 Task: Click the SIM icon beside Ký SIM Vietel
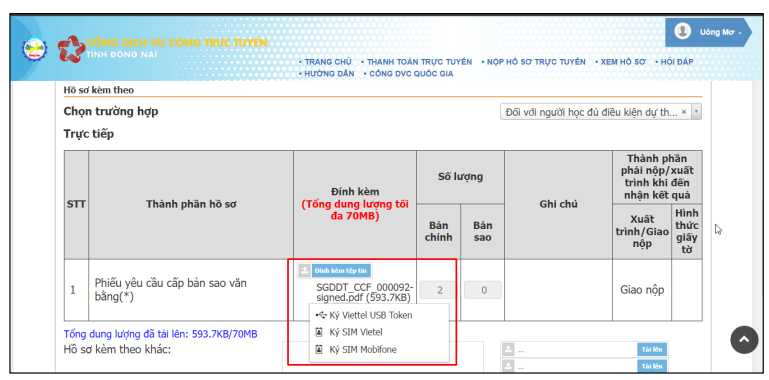[319, 332]
